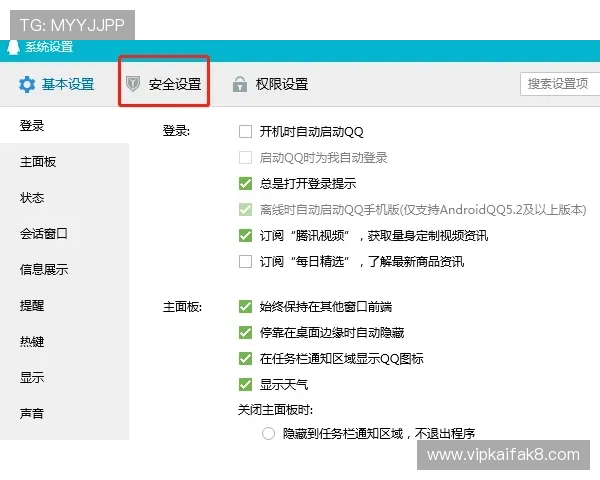
Task: Click the 系统设置 window title text
Action: point(49,47)
